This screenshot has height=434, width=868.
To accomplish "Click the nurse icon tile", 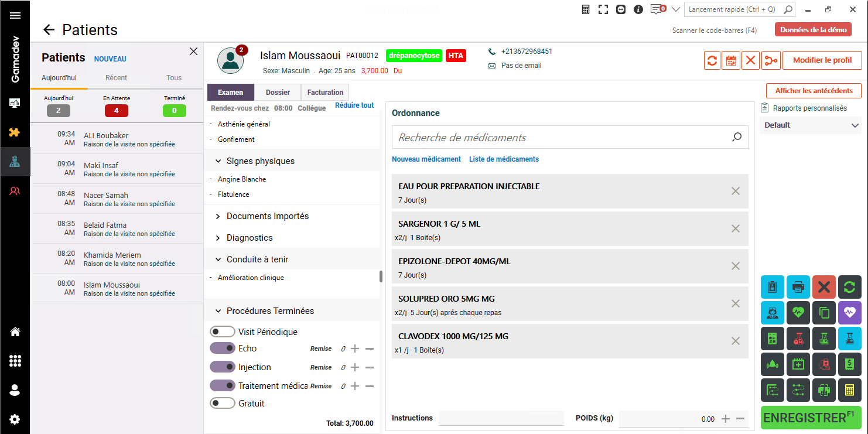I will [772, 313].
